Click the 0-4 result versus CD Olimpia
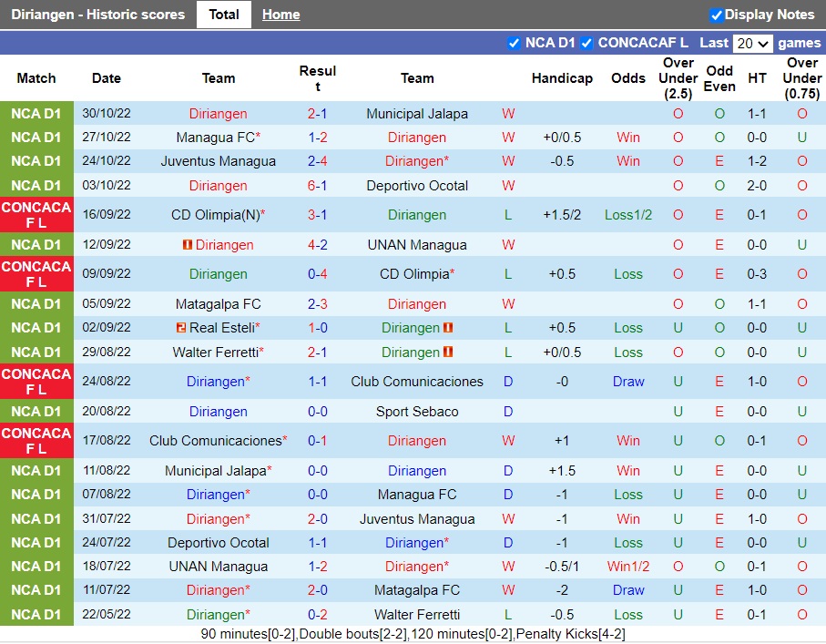 (318, 274)
